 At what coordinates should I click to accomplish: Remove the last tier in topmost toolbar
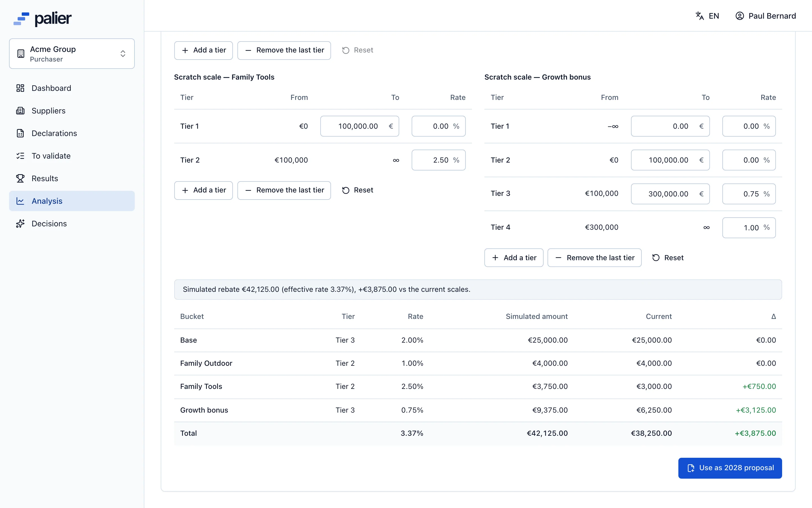coord(284,51)
